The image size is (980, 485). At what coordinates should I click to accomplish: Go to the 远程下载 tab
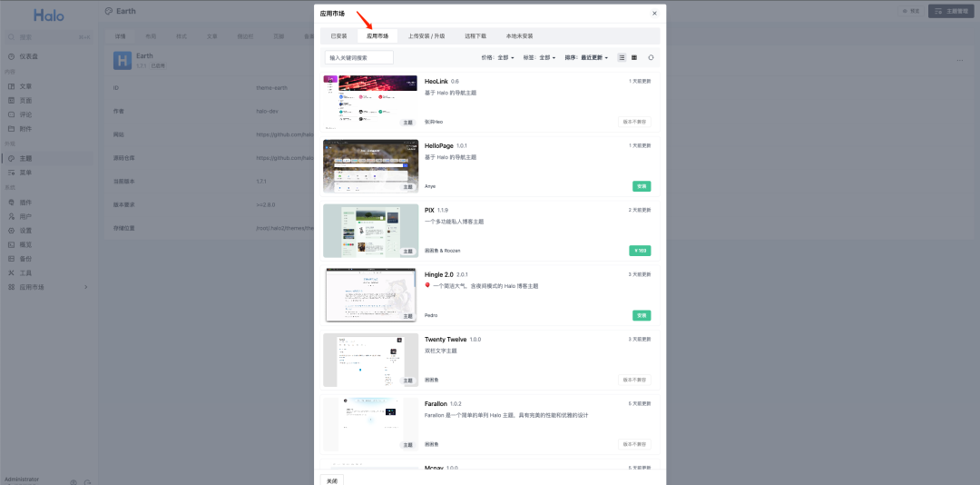pyautogui.click(x=475, y=35)
